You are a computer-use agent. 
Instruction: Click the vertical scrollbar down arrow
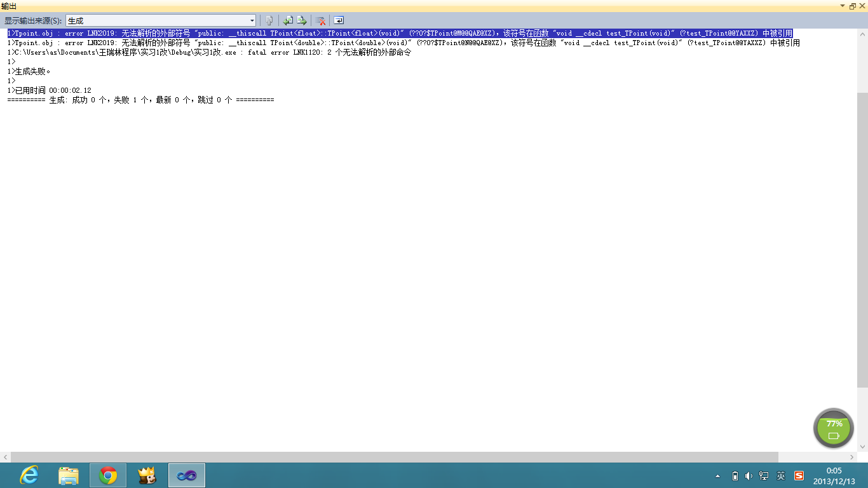click(x=862, y=447)
